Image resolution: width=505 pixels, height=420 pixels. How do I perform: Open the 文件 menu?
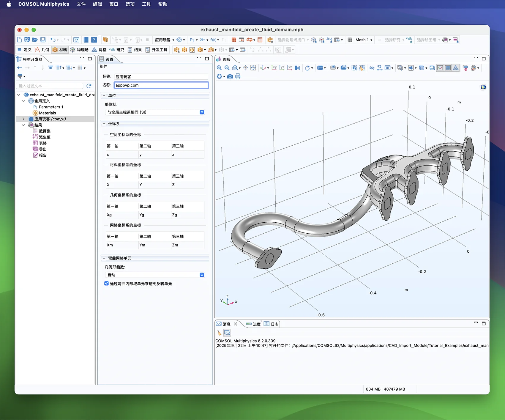81,4
